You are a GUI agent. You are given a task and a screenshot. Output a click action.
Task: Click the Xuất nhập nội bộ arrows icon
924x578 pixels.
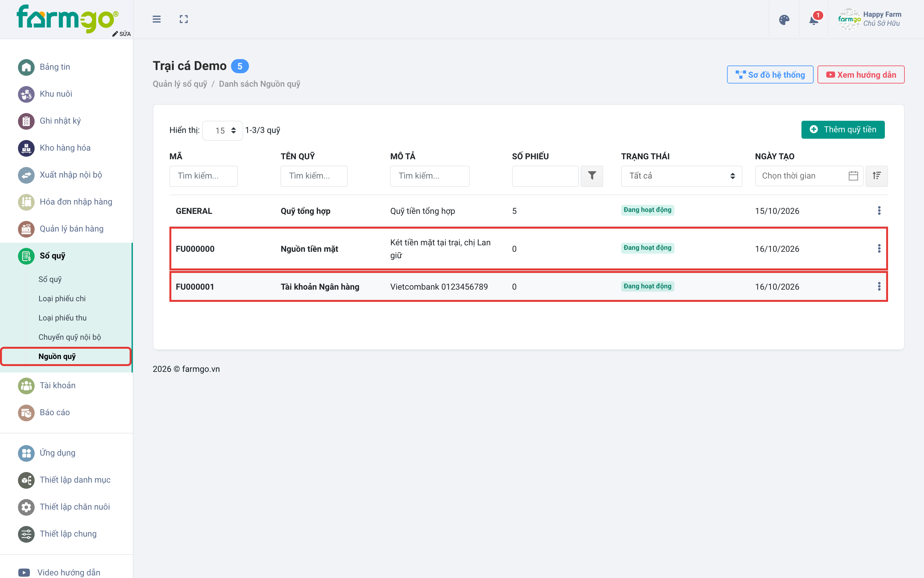tap(26, 175)
